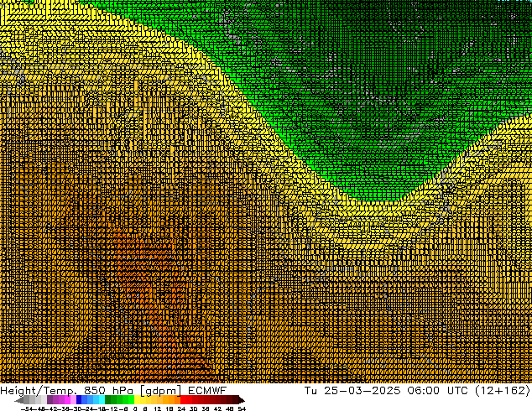Click the right arrow tip of the color scale
This screenshot has width=532, height=411.
point(243,400)
